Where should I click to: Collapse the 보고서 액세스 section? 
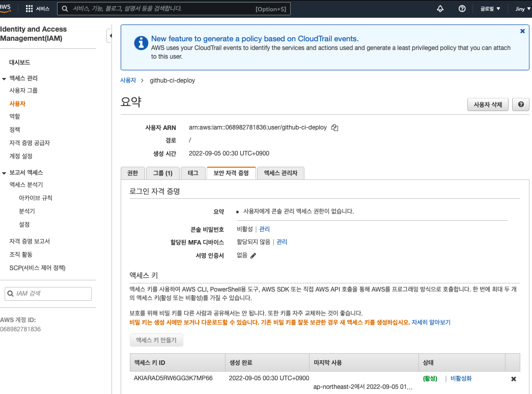[x=4, y=173]
